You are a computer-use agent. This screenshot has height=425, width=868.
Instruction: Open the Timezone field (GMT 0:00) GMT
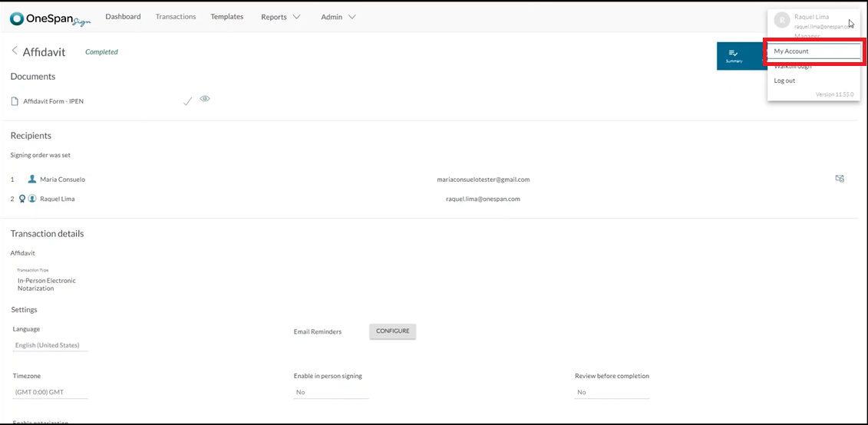[50, 392]
